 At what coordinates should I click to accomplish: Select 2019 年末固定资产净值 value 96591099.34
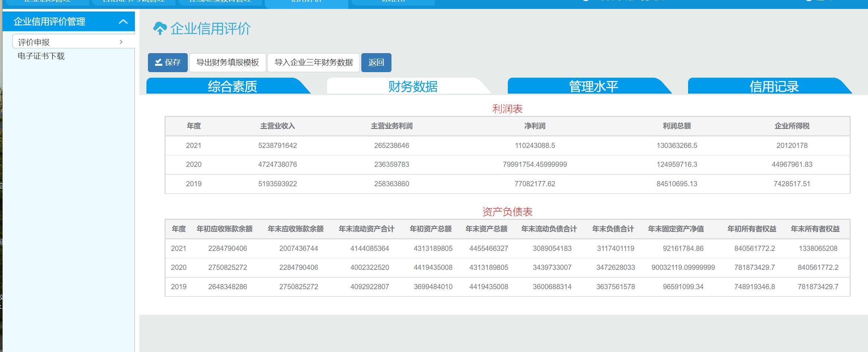tap(683, 287)
